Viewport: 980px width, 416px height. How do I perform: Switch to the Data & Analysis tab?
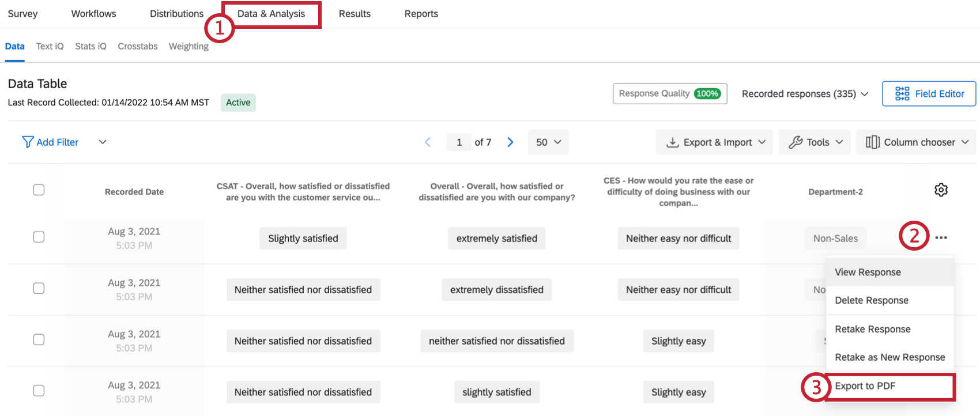click(271, 14)
